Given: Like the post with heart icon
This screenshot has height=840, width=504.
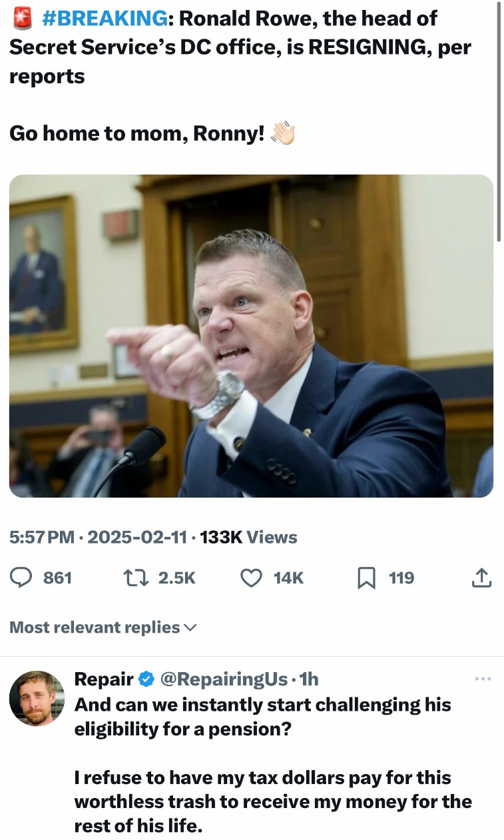Looking at the screenshot, I should [x=251, y=578].
